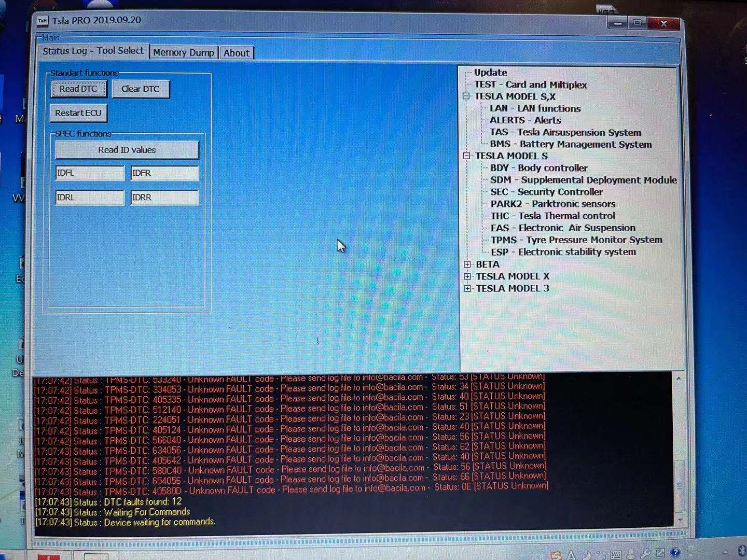Screen dimensions: 747x560
Task: Select the keyboard layout icon in the tray
Action: pyautogui.click(x=616, y=554)
